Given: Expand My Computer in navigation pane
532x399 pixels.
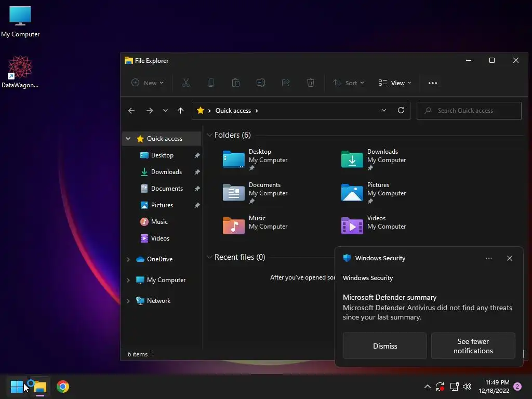Looking at the screenshot, I should tap(128, 280).
